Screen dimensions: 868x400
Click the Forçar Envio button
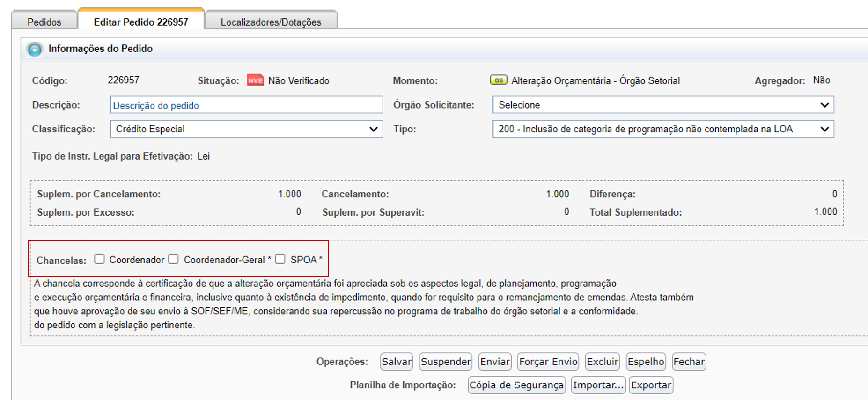coord(548,362)
